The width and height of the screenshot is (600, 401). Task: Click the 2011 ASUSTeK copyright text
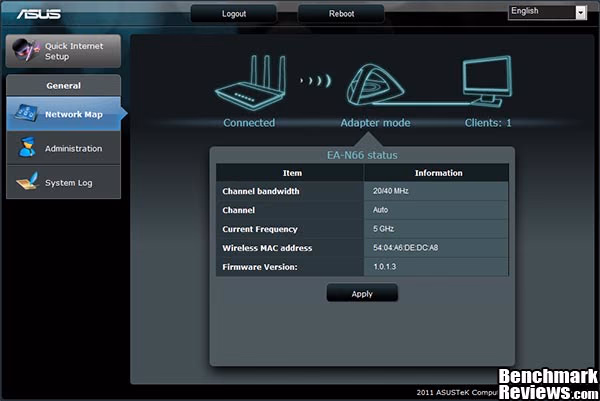pos(457,392)
